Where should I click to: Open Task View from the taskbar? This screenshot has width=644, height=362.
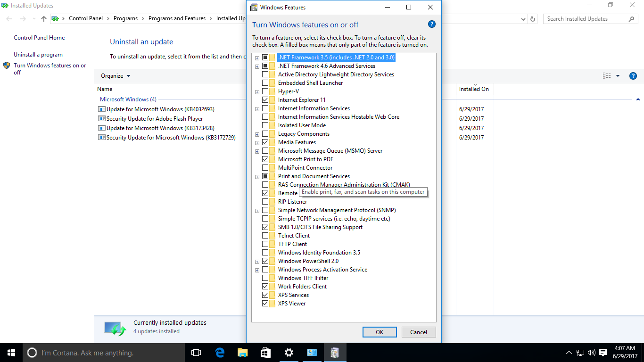(x=196, y=353)
